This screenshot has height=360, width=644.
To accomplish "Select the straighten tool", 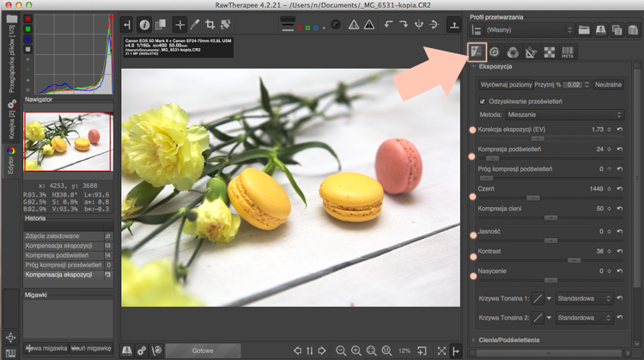I will pyautogui.click(x=226, y=25).
